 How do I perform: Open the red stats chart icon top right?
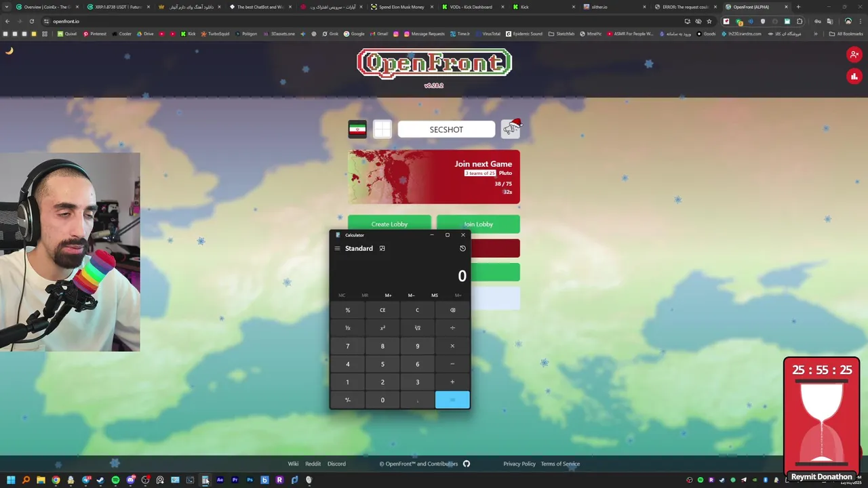click(854, 77)
